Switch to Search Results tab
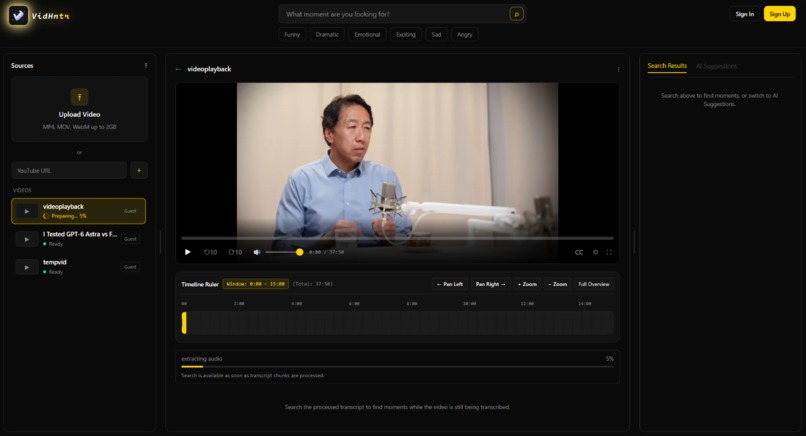Viewport: 806px width, 436px height. pyautogui.click(x=667, y=66)
